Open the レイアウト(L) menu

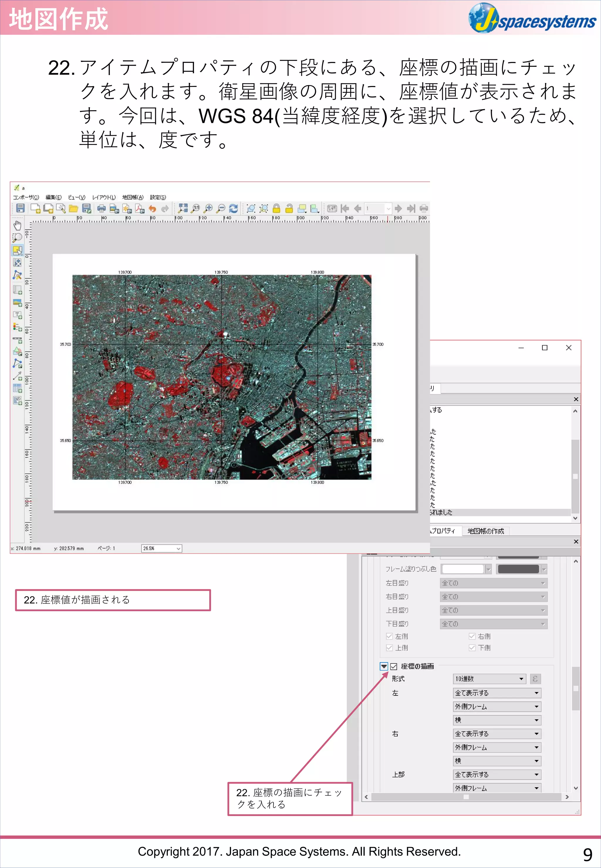coord(104,197)
